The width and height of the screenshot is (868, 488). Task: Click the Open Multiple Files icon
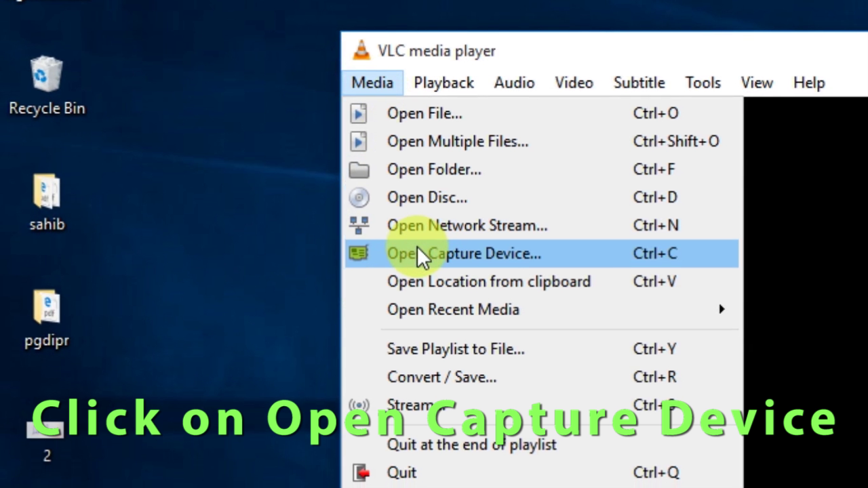(x=359, y=141)
